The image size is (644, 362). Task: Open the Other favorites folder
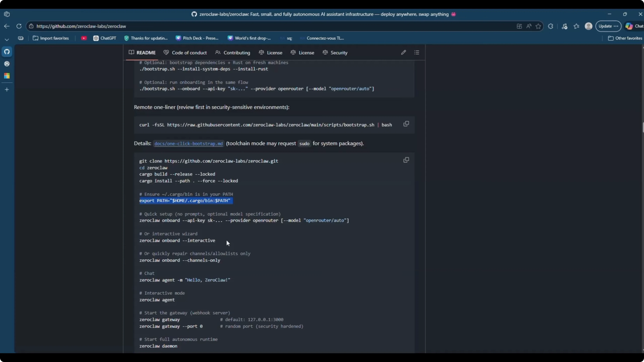coord(625,38)
